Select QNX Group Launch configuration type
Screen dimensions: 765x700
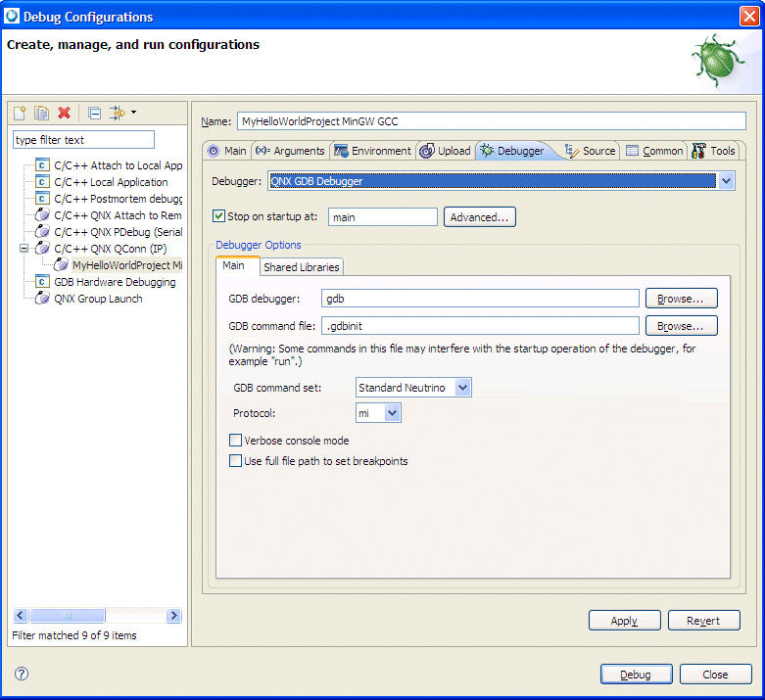coord(98,299)
